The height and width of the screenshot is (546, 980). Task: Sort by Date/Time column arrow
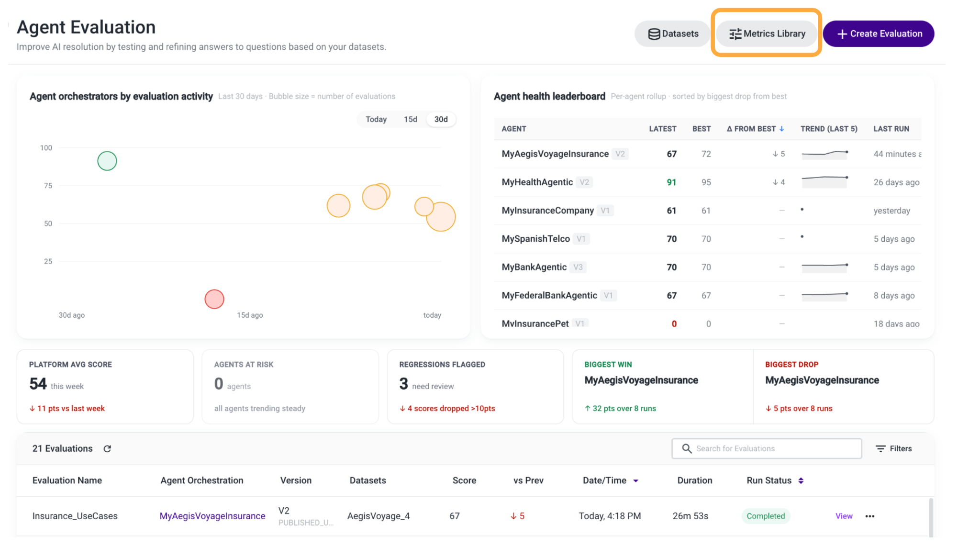(636, 481)
